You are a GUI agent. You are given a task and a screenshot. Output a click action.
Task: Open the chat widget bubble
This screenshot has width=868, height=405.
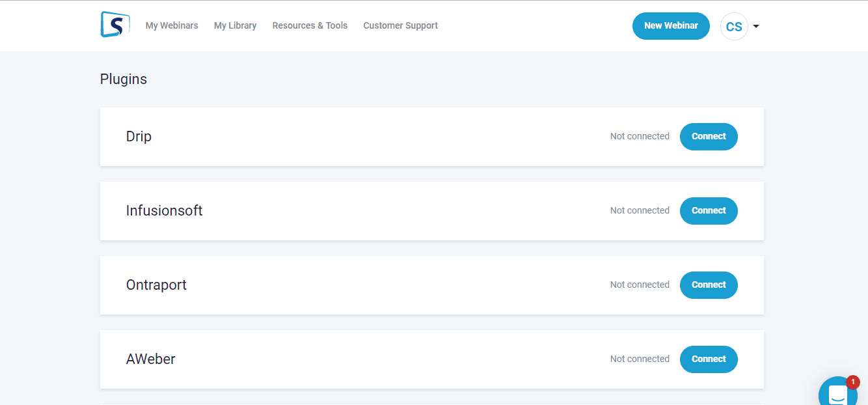pyautogui.click(x=838, y=392)
